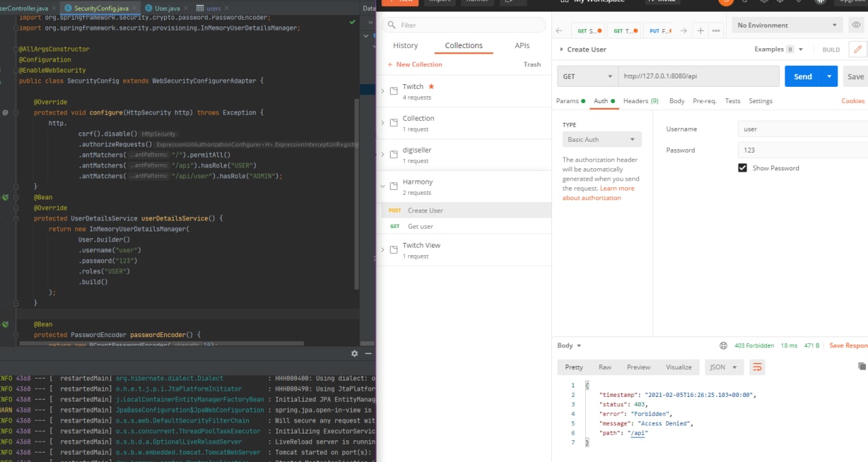This screenshot has width=868, height=462.
Task: Select the Preview response view
Action: tap(638, 367)
